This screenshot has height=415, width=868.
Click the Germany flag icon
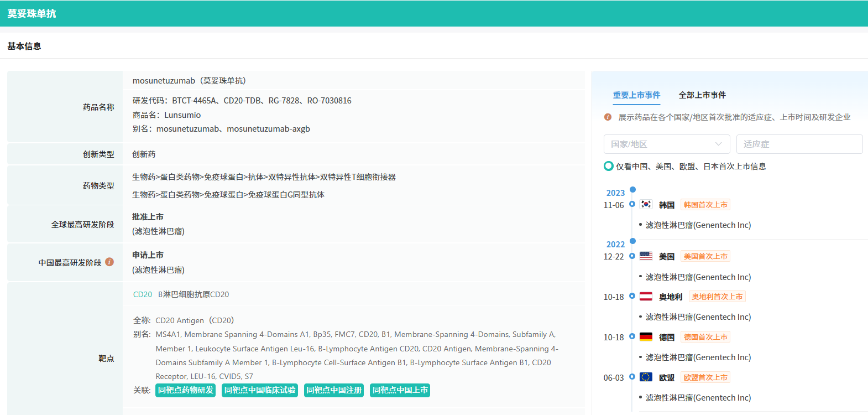pyautogui.click(x=646, y=337)
